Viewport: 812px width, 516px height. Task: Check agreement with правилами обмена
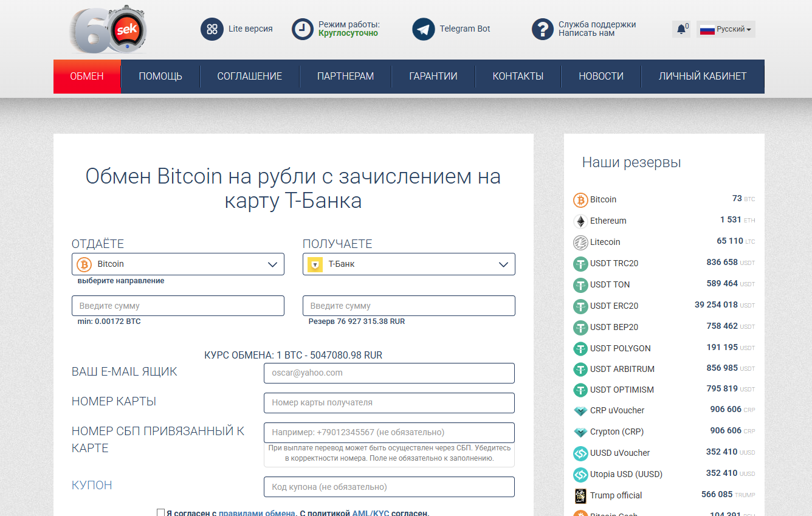160,512
